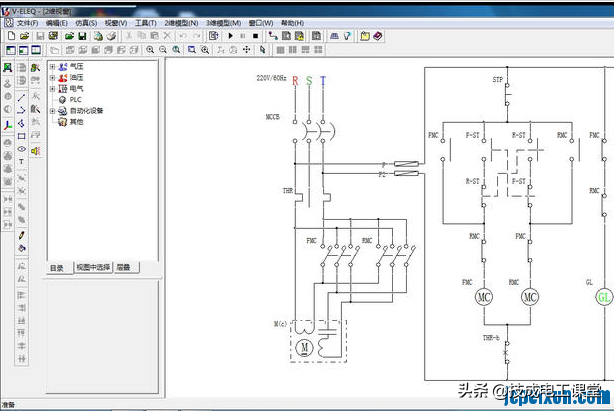Screen dimensions: 614x411
Task: Select the 电气 tree item label
Action: 76,88
